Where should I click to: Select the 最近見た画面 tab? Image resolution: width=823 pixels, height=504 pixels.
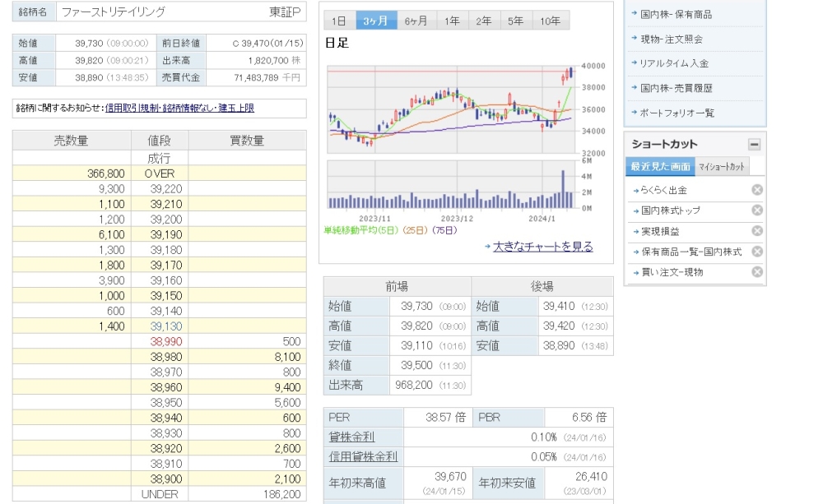tap(660, 167)
